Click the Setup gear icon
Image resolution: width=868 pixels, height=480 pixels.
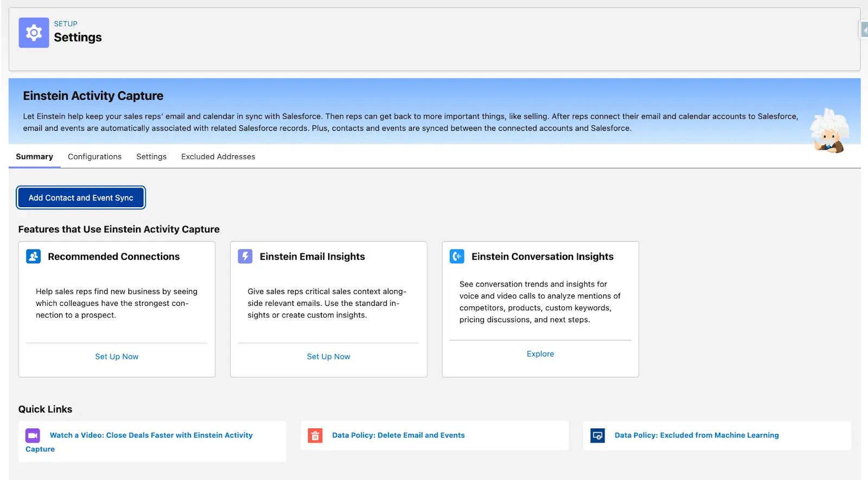[x=34, y=33]
